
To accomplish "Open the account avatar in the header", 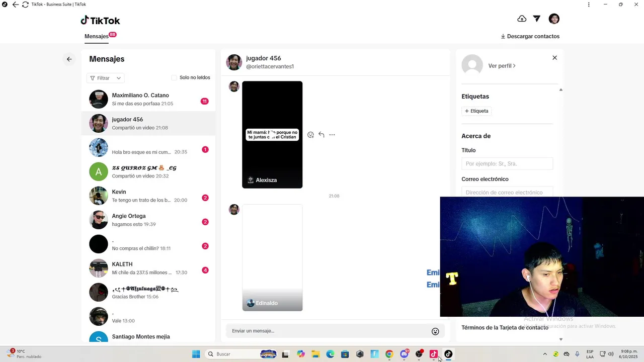I will (554, 19).
